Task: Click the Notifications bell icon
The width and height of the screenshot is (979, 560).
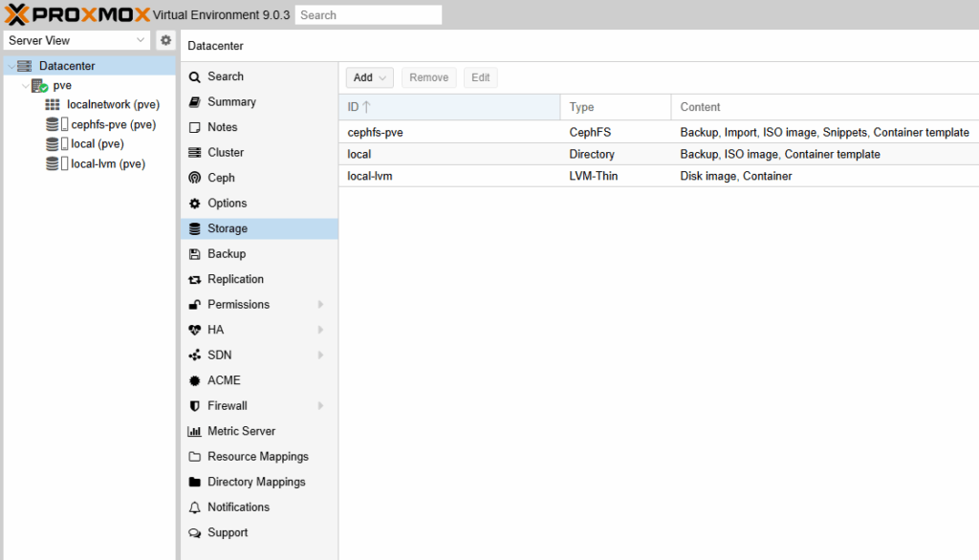Action: pos(195,507)
